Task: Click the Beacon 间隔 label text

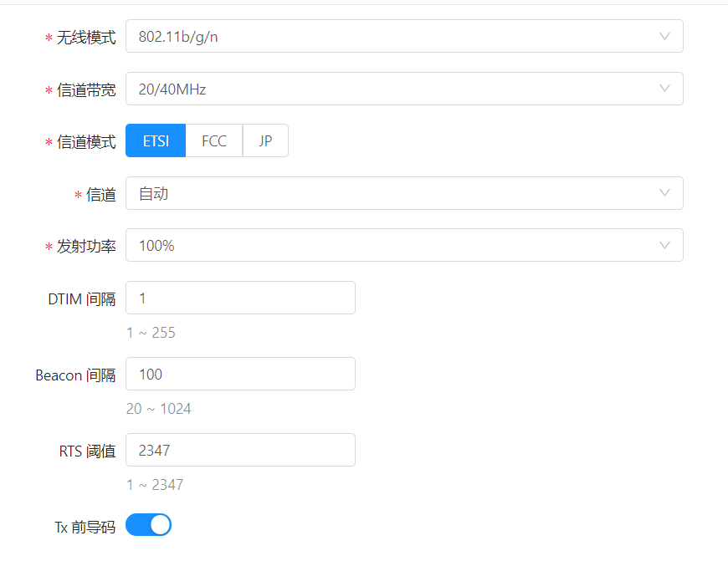Action: click(75, 375)
